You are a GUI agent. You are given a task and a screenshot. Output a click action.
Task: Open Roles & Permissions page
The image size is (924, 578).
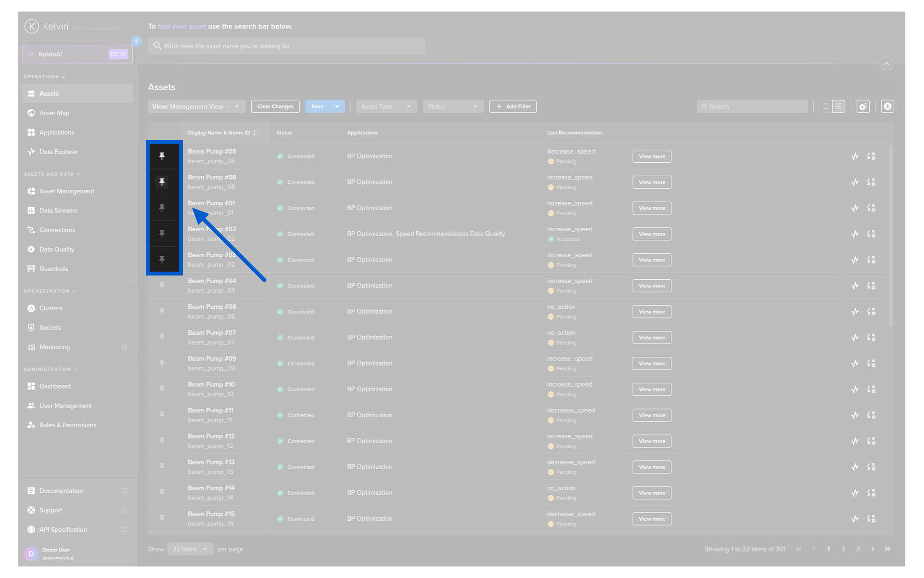tap(68, 425)
